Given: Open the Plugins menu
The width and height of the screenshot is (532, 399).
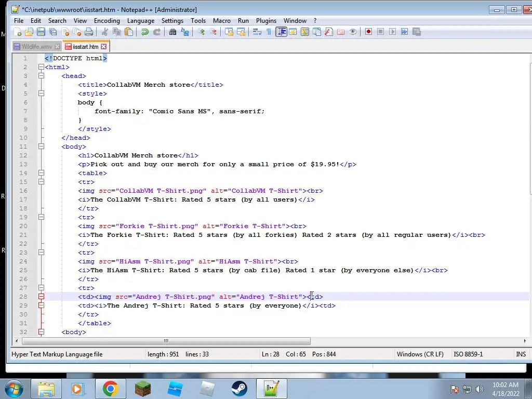Looking at the screenshot, I should click(266, 21).
